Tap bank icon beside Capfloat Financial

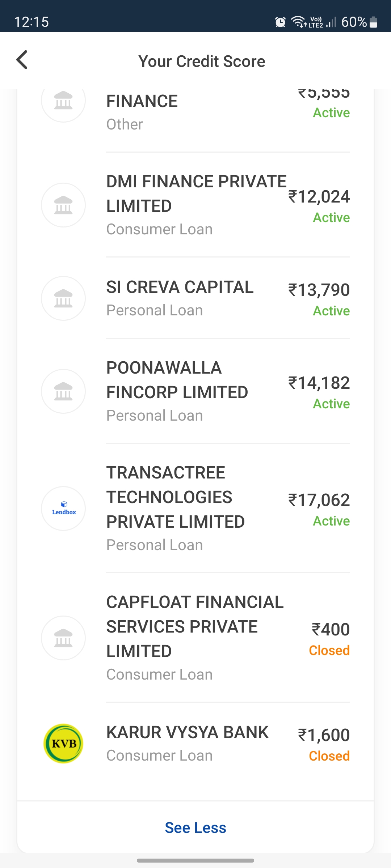coord(63,638)
